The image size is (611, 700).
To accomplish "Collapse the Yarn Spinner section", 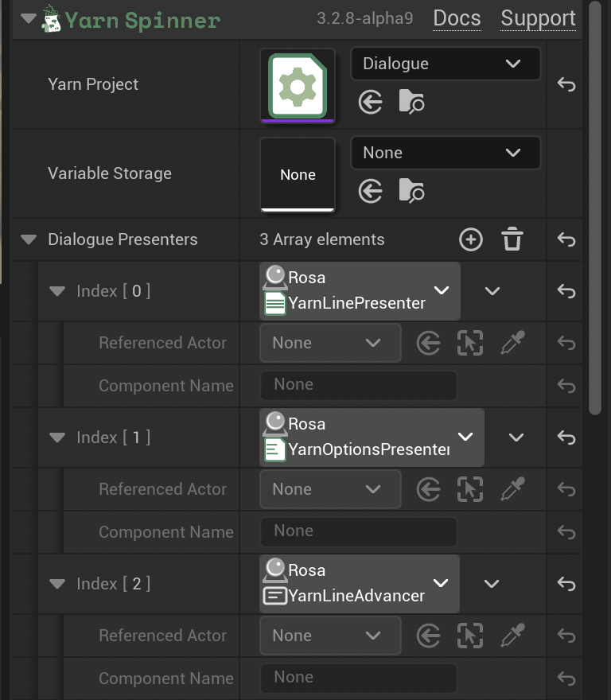I will 28,19.
